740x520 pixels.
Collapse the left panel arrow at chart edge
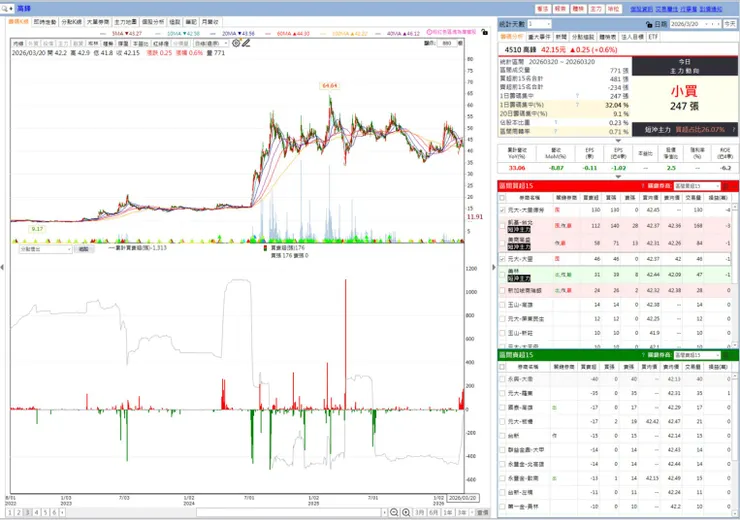click(x=2, y=267)
